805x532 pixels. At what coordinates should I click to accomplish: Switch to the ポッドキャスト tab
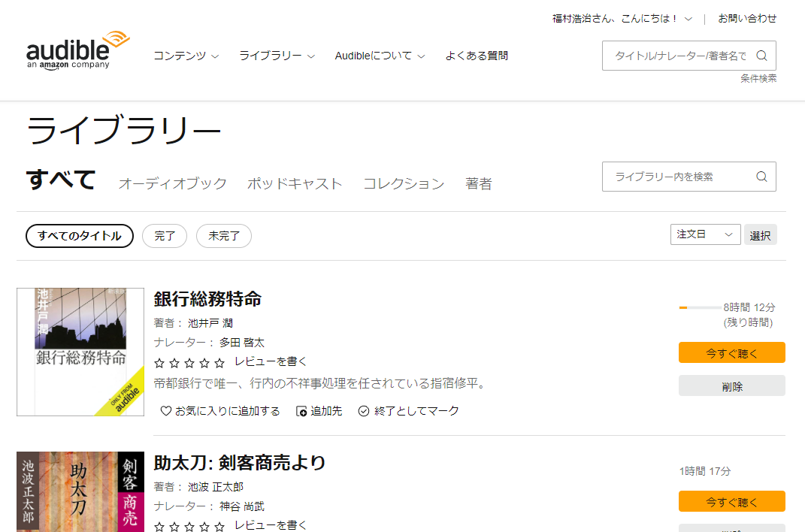click(x=294, y=183)
